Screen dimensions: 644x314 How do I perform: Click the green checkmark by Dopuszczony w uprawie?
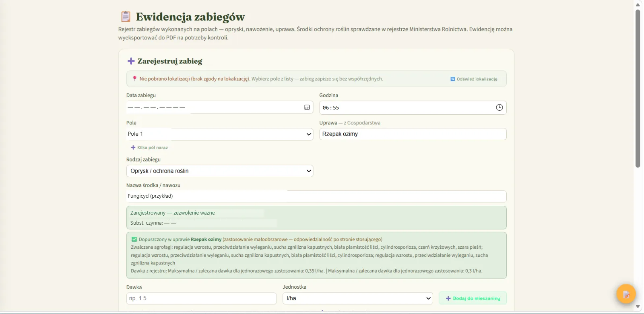pyautogui.click(x=134, y=239)
